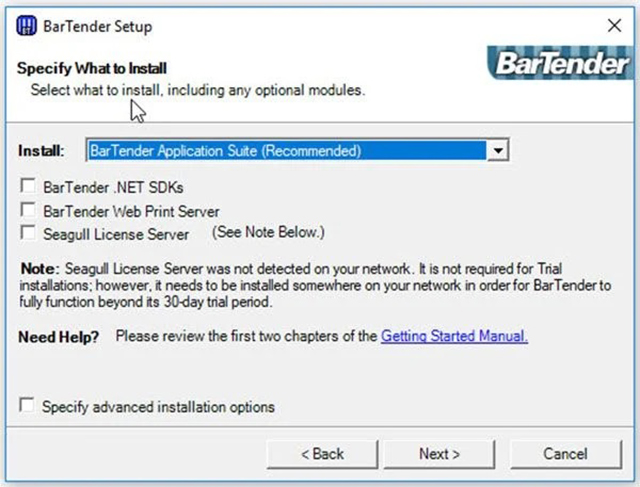The width and height of the screenshot is (640, 487).
Task: Click the (See Note Below.) text
Action: 268,232
